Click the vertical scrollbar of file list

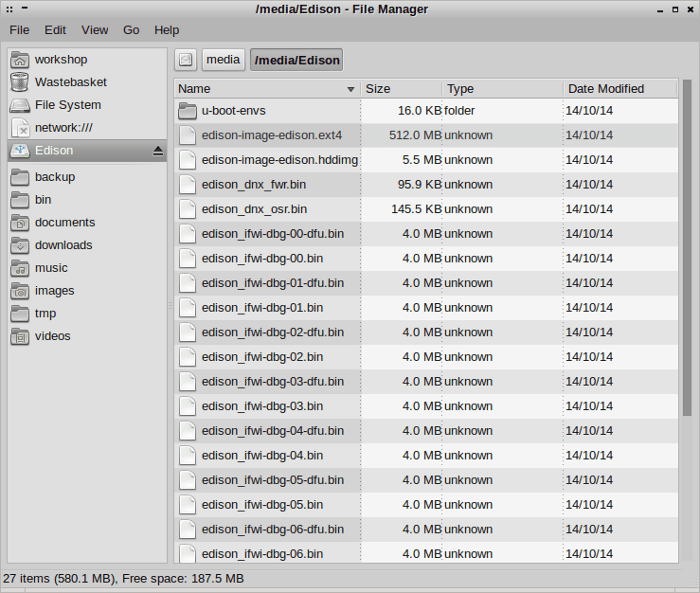pos(687,249)
